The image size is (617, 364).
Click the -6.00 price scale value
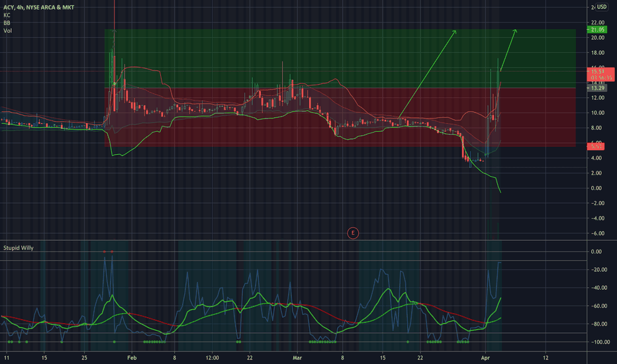click(596, 234)
